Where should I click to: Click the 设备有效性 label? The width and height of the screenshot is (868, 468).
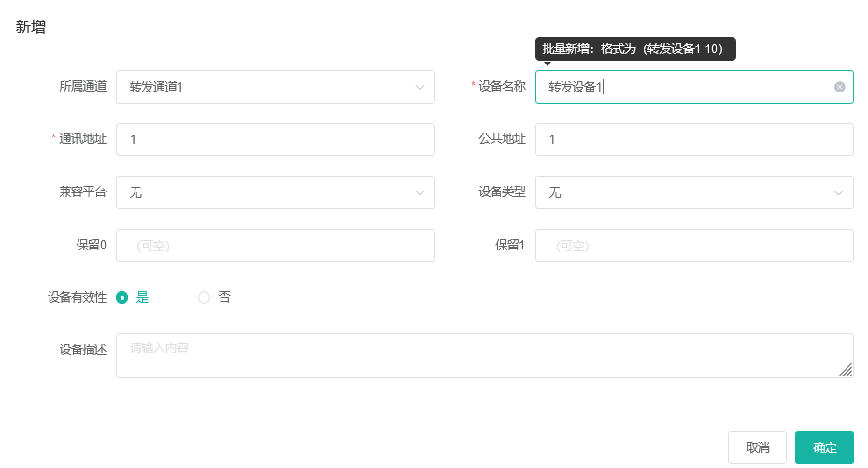(77, 298)
